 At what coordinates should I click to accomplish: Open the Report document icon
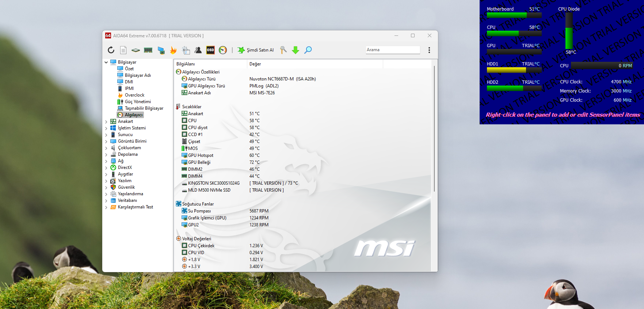[x=123, y=50]
